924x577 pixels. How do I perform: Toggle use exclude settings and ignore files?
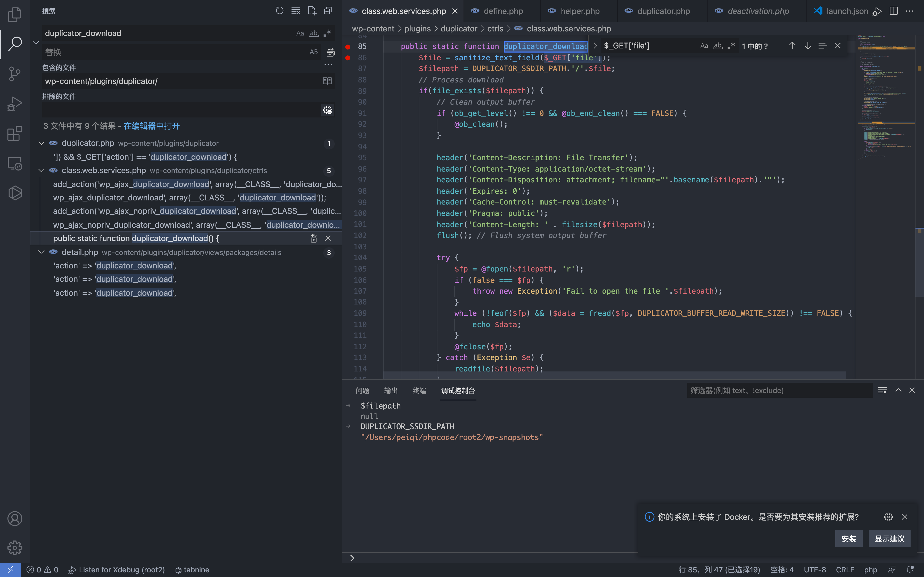click(x=327, y=110)
